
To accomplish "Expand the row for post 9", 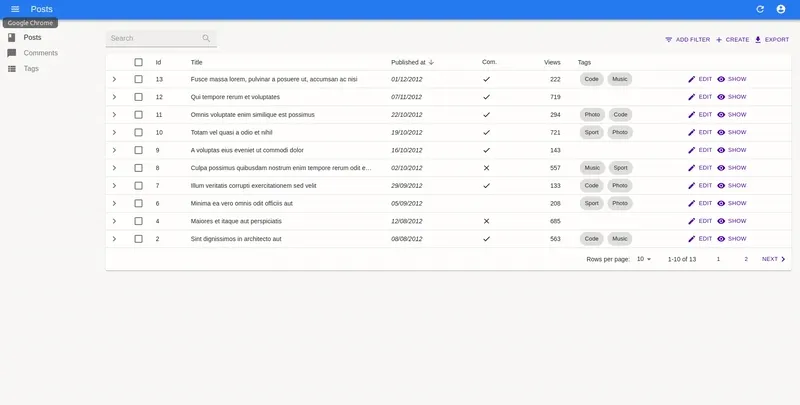I will tap(114, 150).
